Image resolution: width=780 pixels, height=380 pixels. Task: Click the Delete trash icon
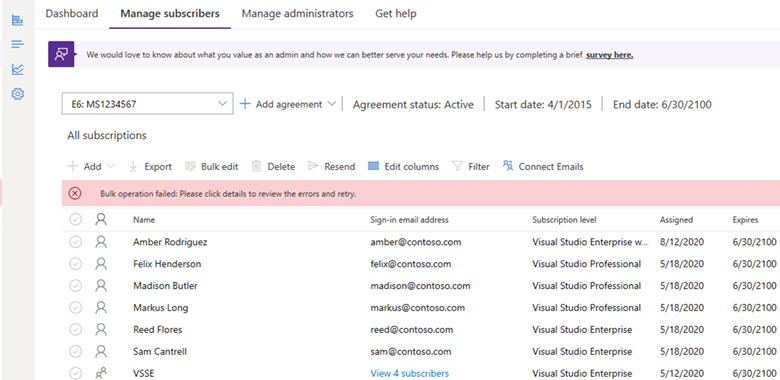(x=256, y=166)
